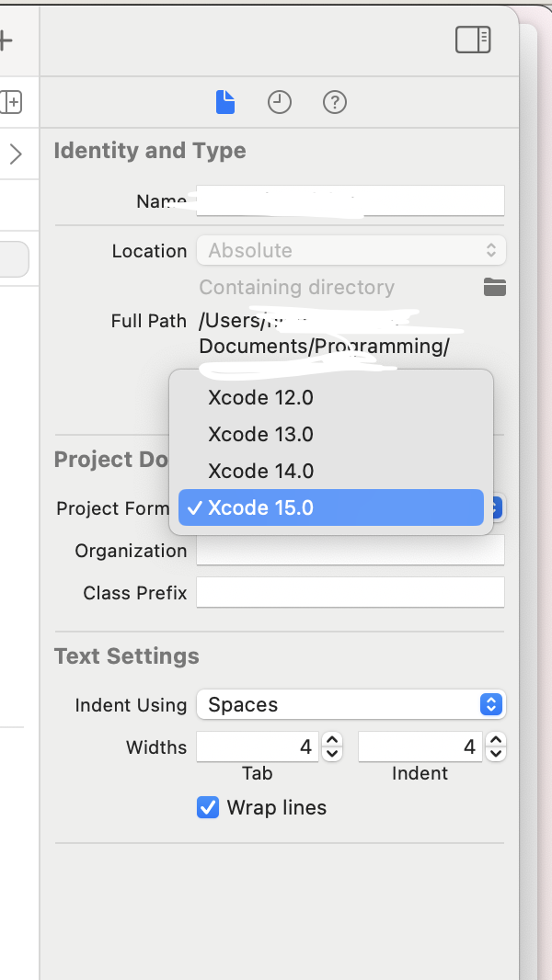Image resolution: width=552 pixels, height=980 pixels.
Task: Click the add editor split icon
Action: coord(11,101)
